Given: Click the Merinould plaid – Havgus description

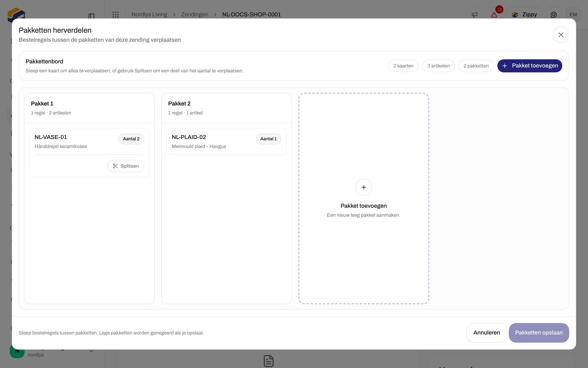Looking at the screenshot, I should point(199,146).
